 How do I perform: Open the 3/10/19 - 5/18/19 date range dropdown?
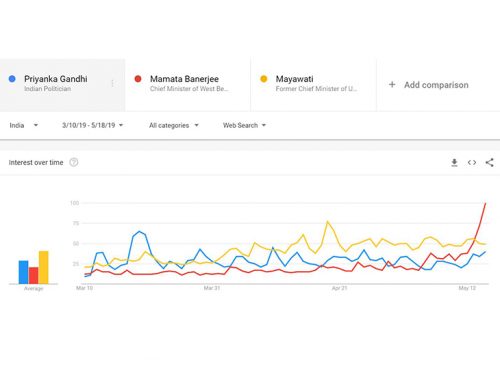[x=93, y=125]
